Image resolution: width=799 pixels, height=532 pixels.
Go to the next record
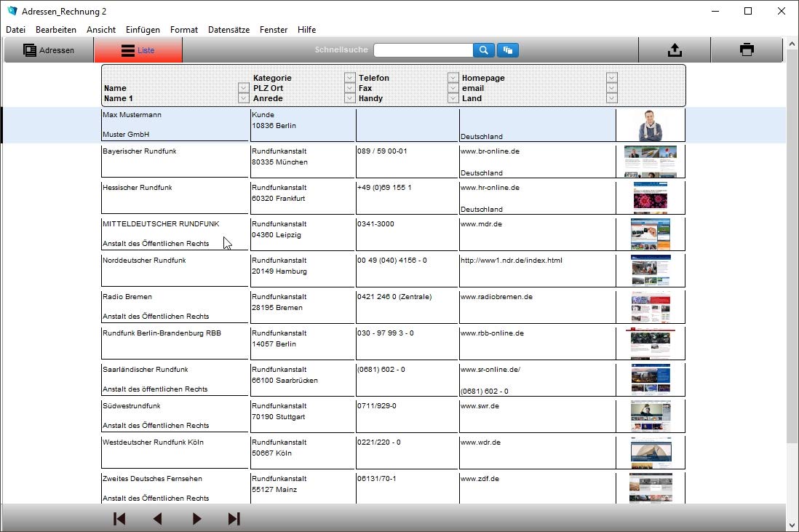(196, 519)
